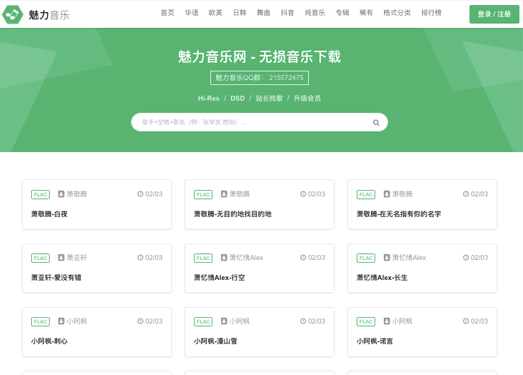Open the DSD link
This screenshot has width=523, height=375.
(x=237, y=98)
